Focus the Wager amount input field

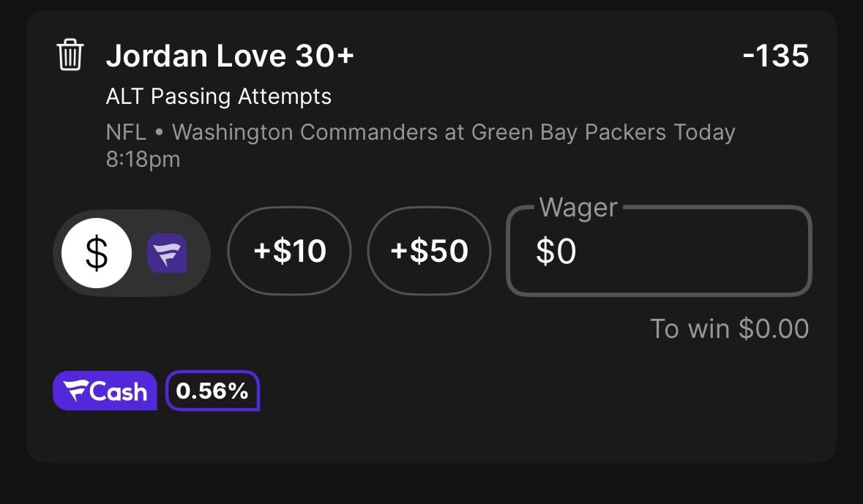660,252
